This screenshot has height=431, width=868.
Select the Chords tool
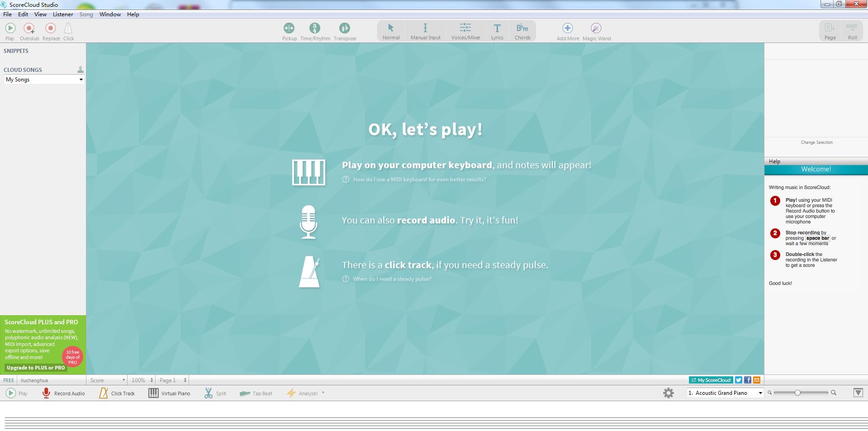[x=522, y=31]
